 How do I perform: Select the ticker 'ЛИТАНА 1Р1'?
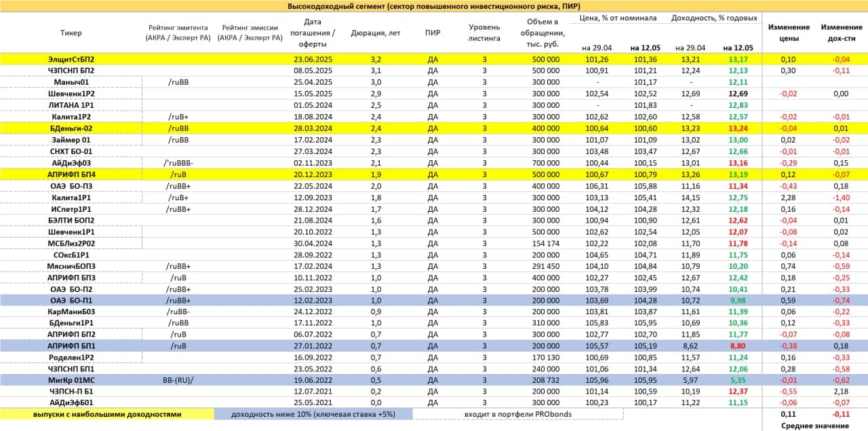pyautogui.click(x=71, y=105)
